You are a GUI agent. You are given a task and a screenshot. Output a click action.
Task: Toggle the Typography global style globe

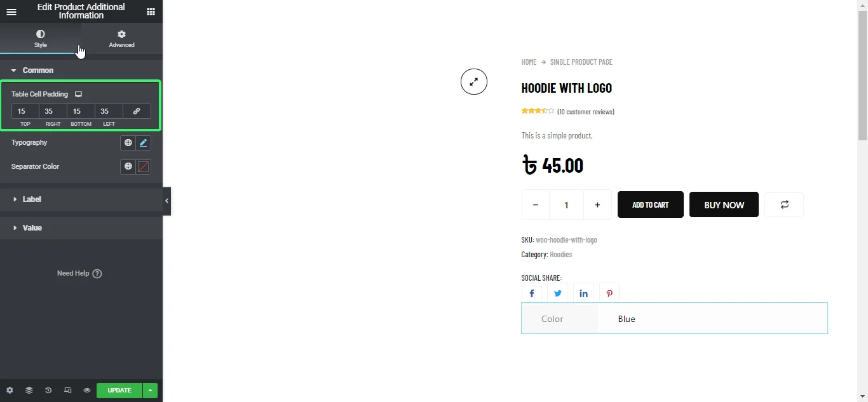128,143
